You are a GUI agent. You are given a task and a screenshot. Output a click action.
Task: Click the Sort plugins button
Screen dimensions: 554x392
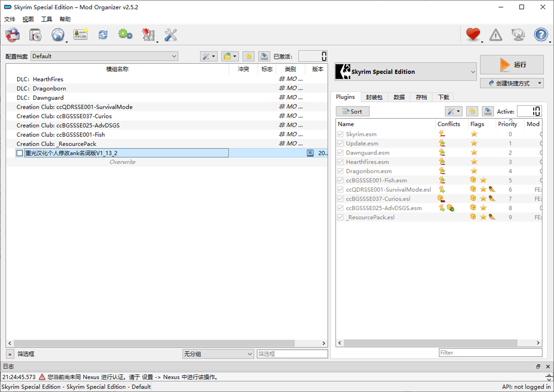(352, 111)
